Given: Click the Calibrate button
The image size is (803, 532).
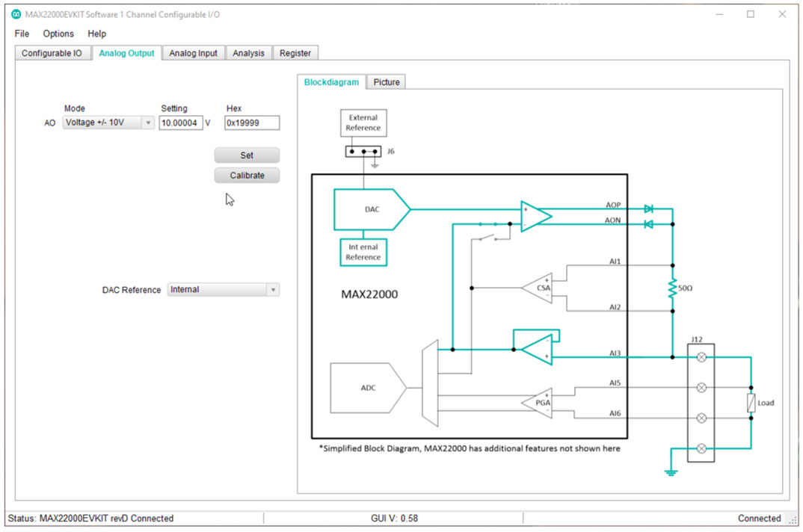Looking at the screenshot, I should click(247, 176).
